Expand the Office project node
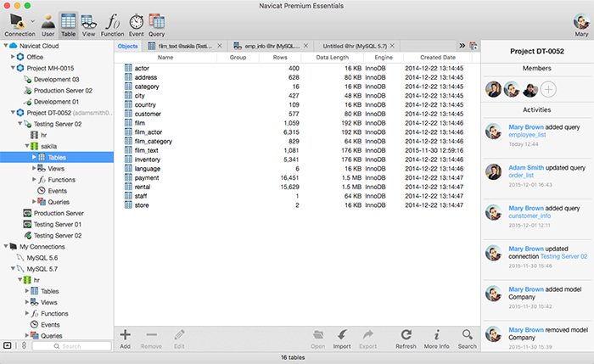Screen dimensions: 594x364 [x=13, y=57]
